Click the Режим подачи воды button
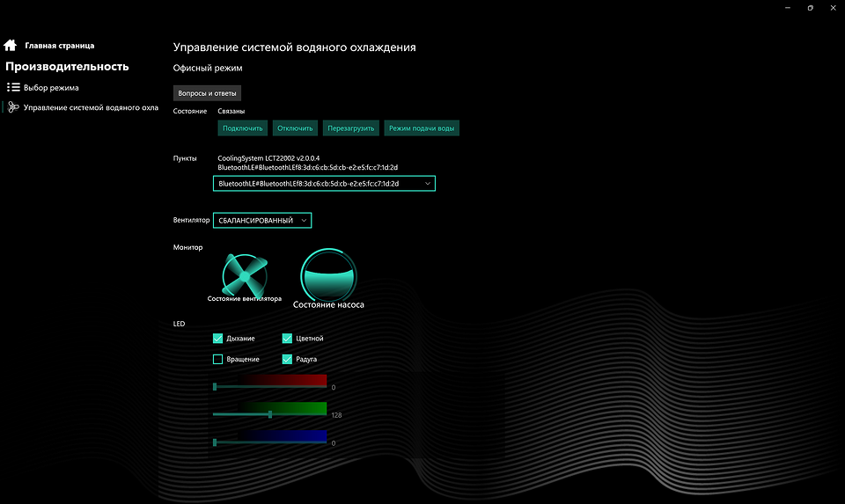Image resolution: width=845 pixels, height=504 pixels. coord(422,128)
